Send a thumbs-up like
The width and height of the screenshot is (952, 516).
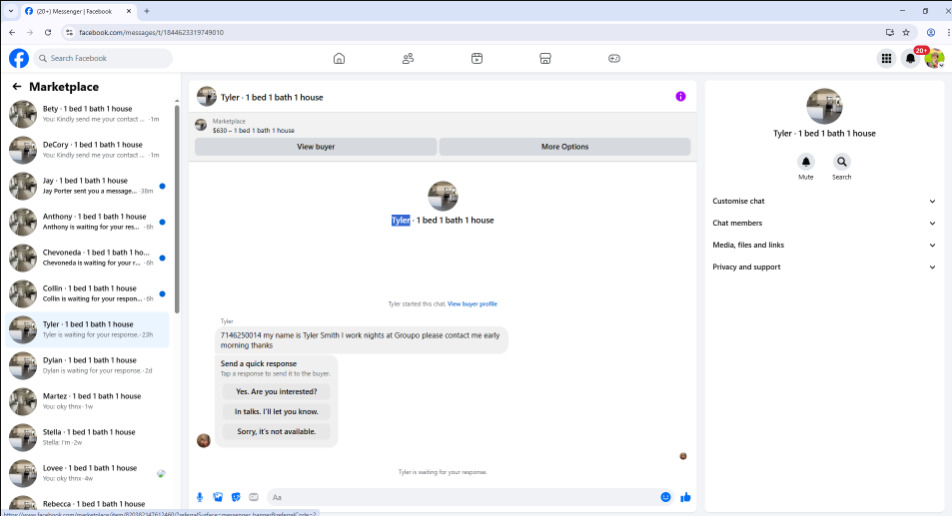[x=685, y=497]
